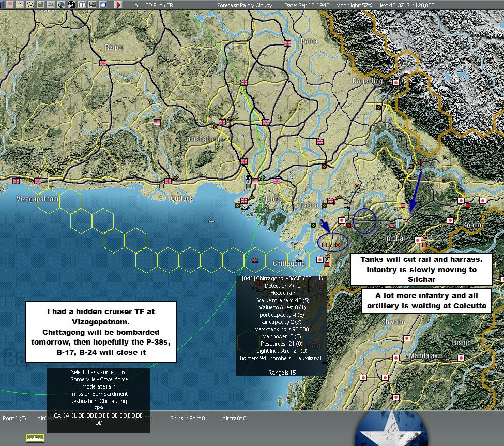Open the double yellow aircraft toolbar icon
Image resolution: width=504 pixels, height=446 pixels.
(x=30, y=5)
